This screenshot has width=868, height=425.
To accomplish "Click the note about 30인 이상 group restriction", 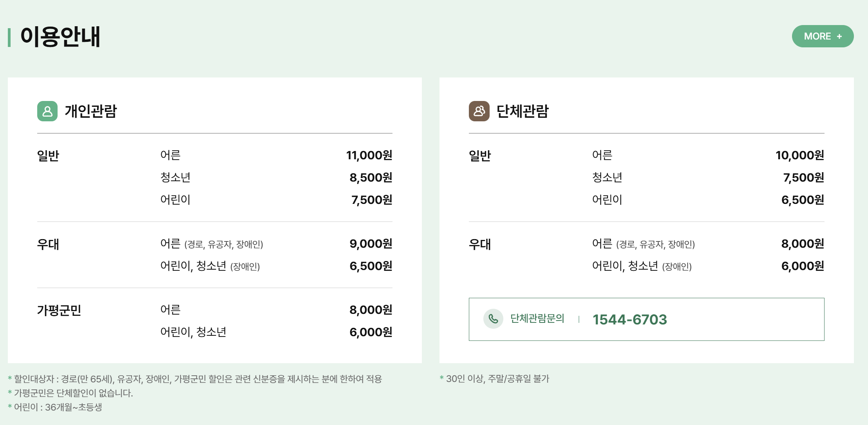I will click(x=495, y=378).
